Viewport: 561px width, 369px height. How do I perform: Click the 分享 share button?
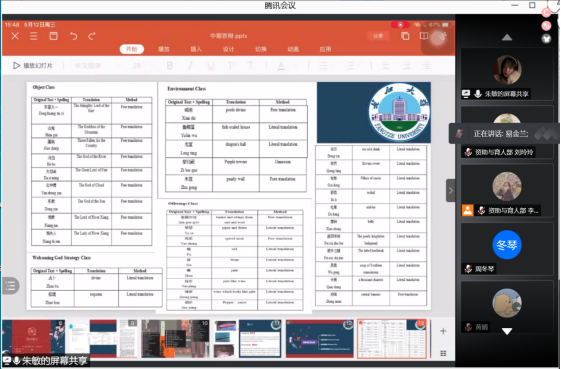click(x=378, y=36)
